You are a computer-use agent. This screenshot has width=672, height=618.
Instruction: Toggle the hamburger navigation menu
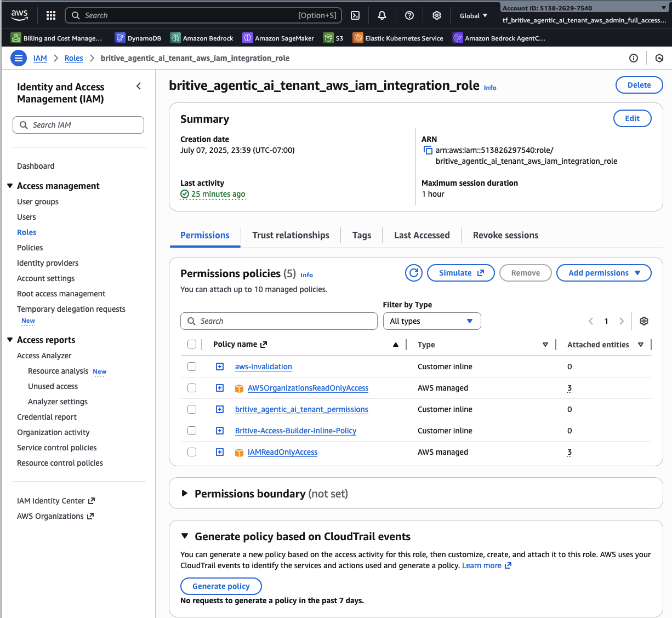click(19, 58)
